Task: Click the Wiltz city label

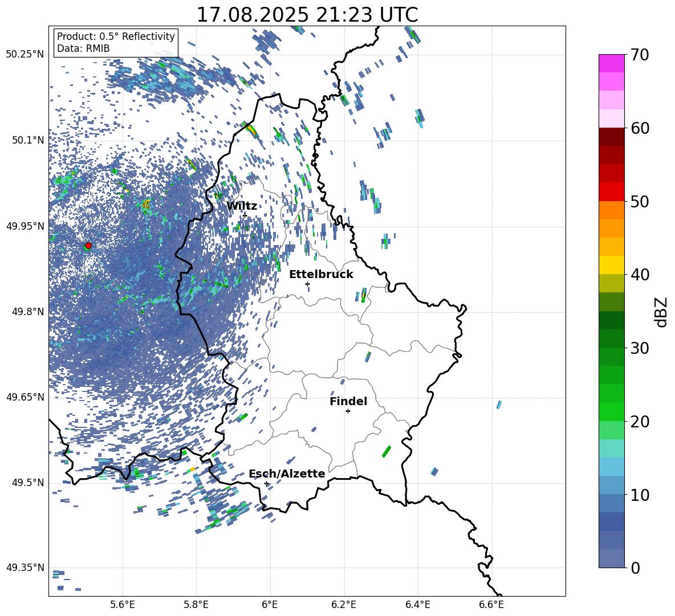Action: [242, 206]
